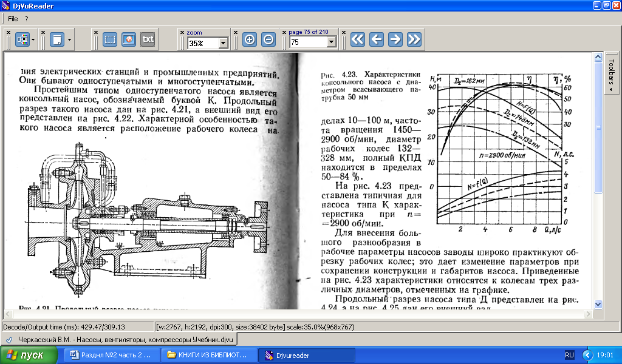Click the checkmark icon on the document tab
Screen dimensions: 622x364
[9, 340]
